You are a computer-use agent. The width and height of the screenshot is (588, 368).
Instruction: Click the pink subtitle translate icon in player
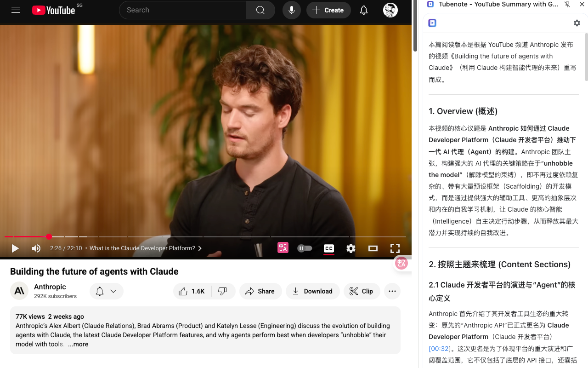click(283, 248)
